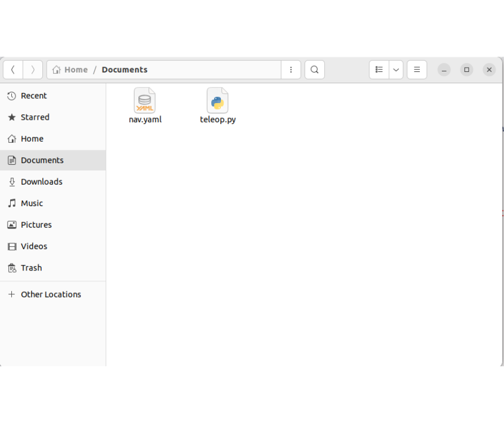The image size is (504, 423).
Task: Open the search magnifier
Action: pyautogui.click(x=315, y=70)
